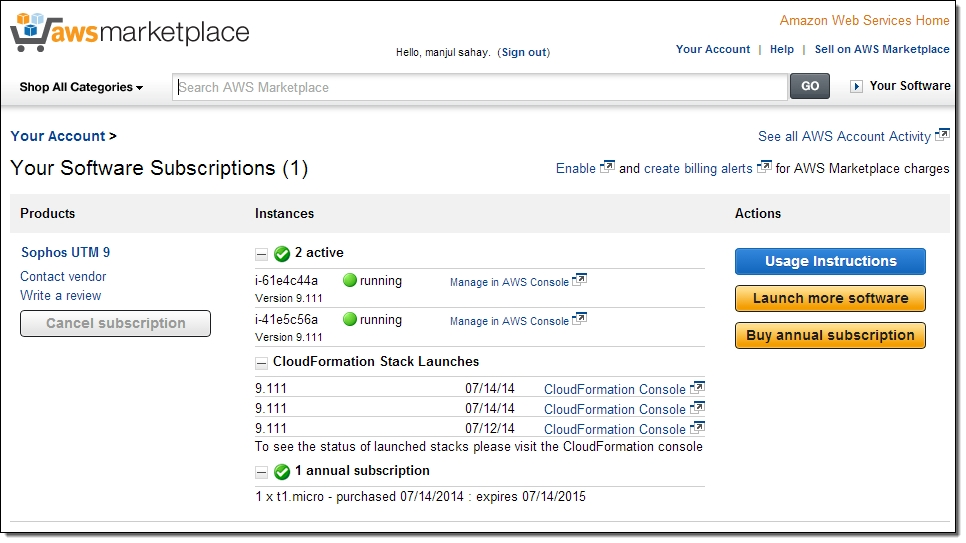The width and height of the screenshot is (966, 543).
Task: Click external-link icon beside first CloudFormation Console link
Action: [697, 388]
